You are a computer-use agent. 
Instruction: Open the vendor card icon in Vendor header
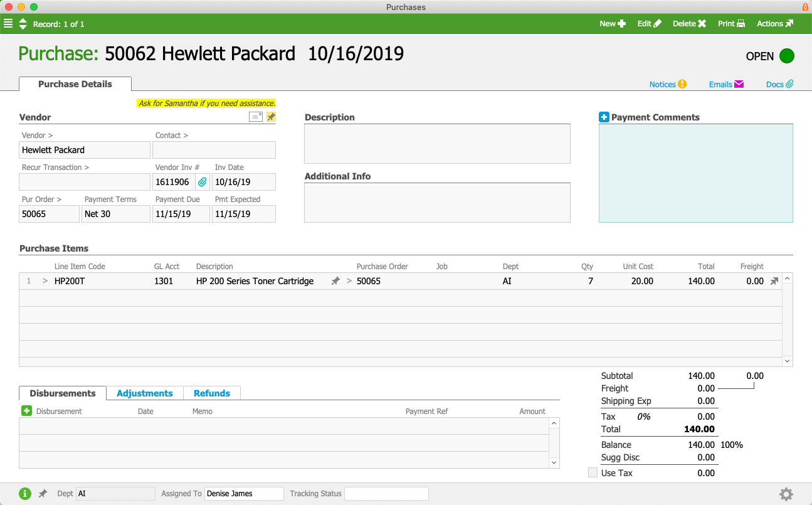(256, 117)
